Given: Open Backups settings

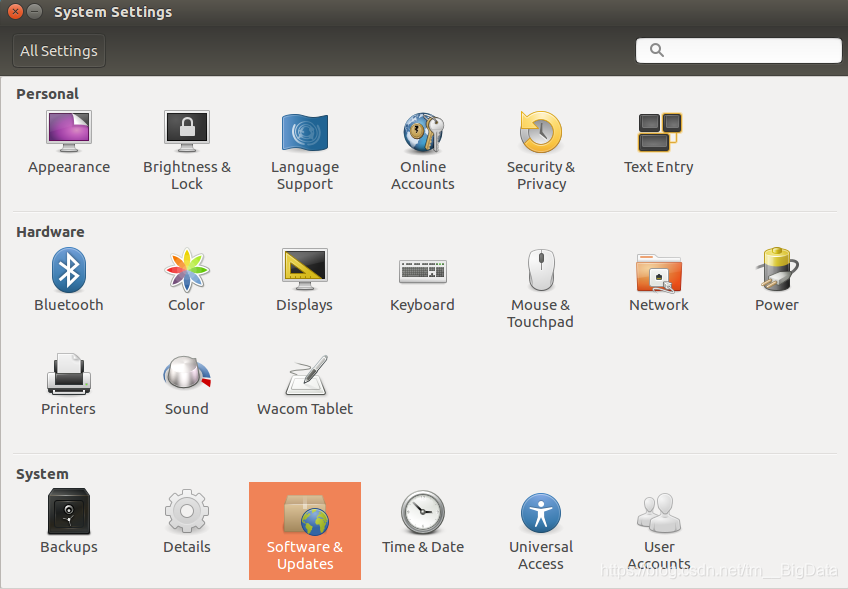Looking at the screenshot, I should (69, 522).
